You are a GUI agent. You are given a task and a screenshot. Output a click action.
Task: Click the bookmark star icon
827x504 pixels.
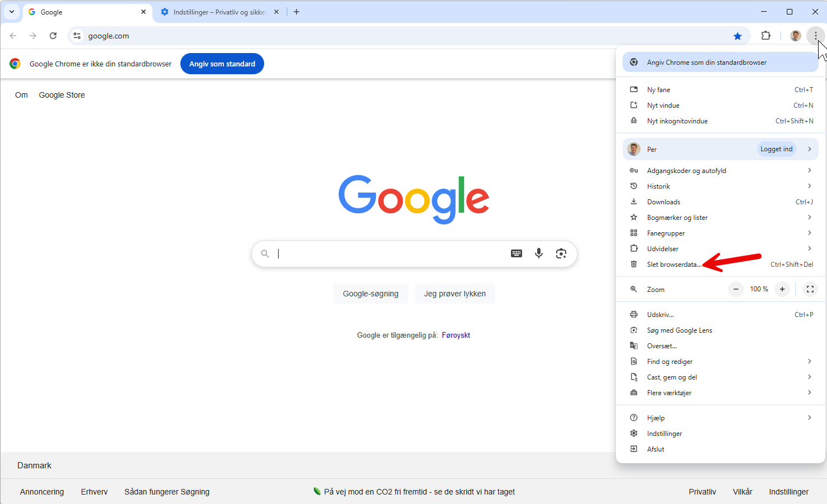pyautogui.click(x=738, y=36)
